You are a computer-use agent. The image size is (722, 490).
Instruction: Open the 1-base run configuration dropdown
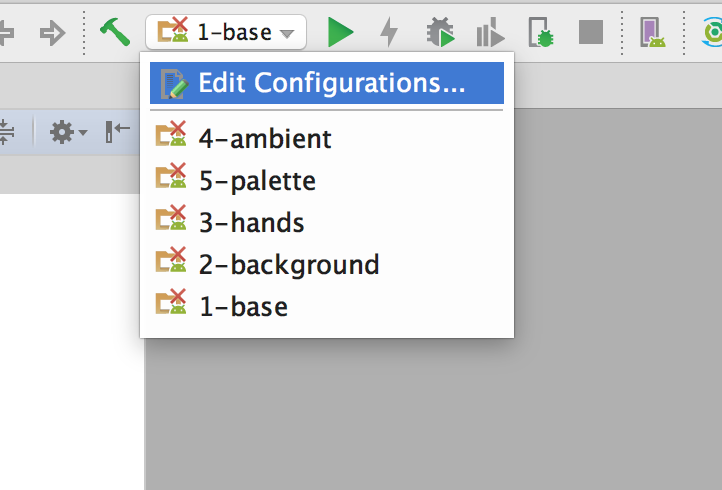(x=226, y=32)
